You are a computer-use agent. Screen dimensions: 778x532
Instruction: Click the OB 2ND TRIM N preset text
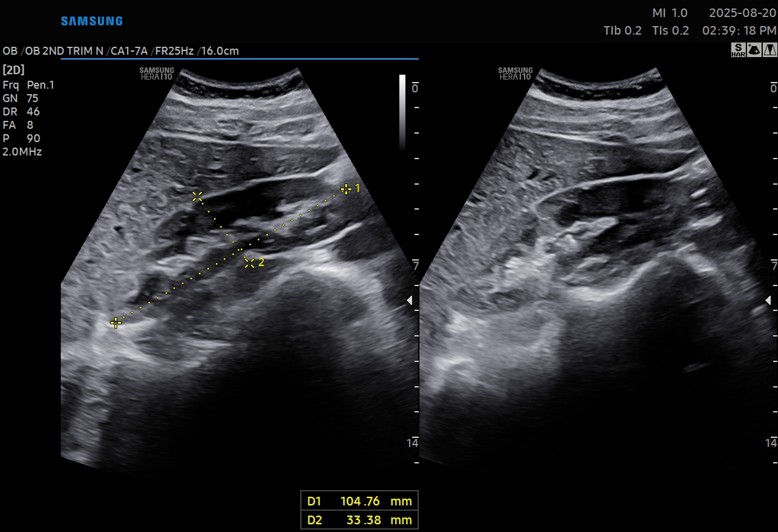click(64, 51)
